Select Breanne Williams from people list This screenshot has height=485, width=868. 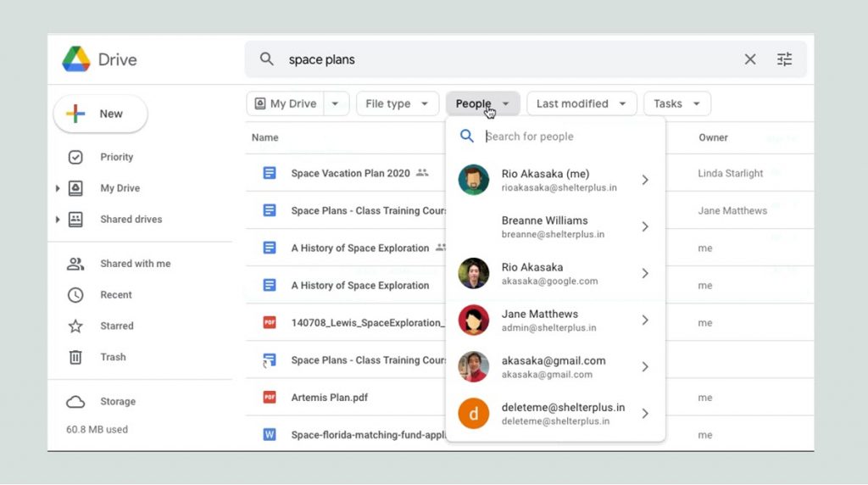(555, 226)
